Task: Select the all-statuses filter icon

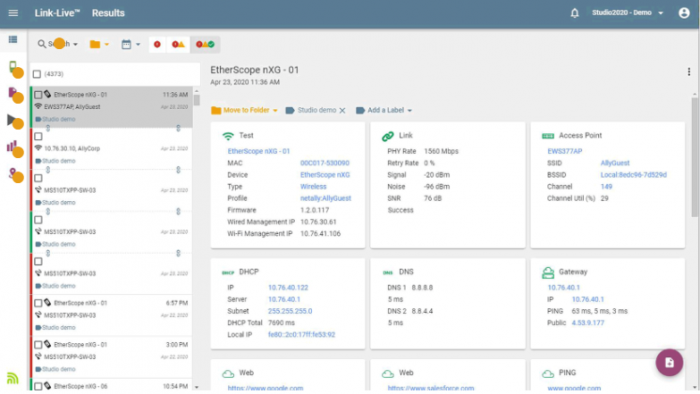Action: (x=205, y=44)
